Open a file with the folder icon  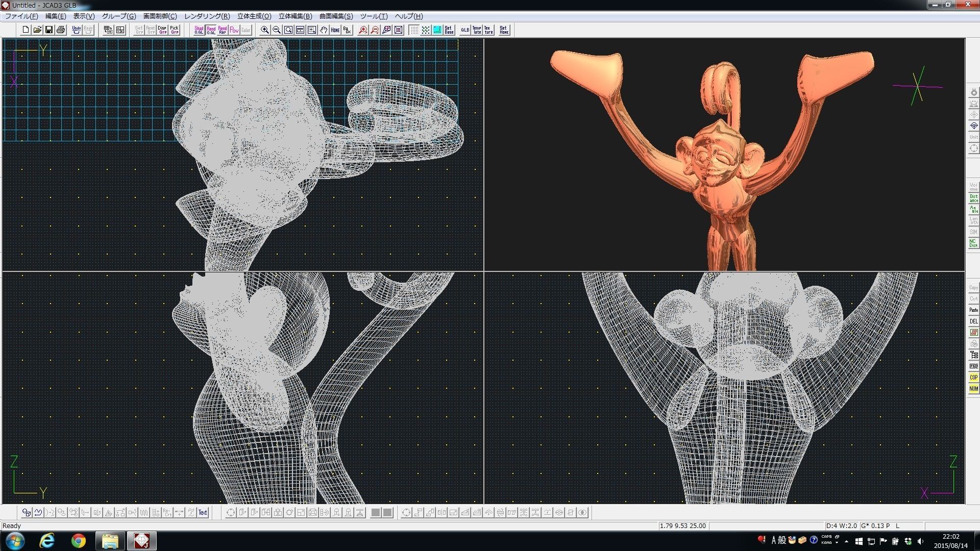37,30
